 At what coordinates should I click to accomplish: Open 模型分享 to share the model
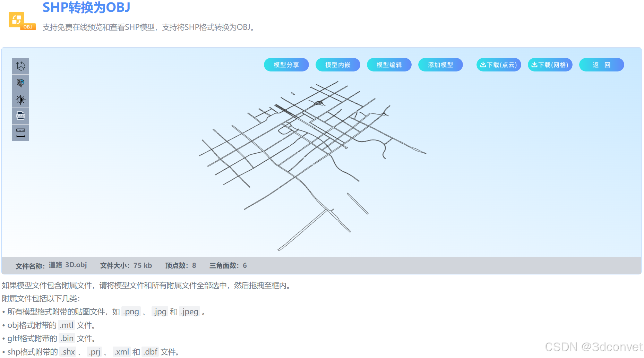[x=286, y=65]
